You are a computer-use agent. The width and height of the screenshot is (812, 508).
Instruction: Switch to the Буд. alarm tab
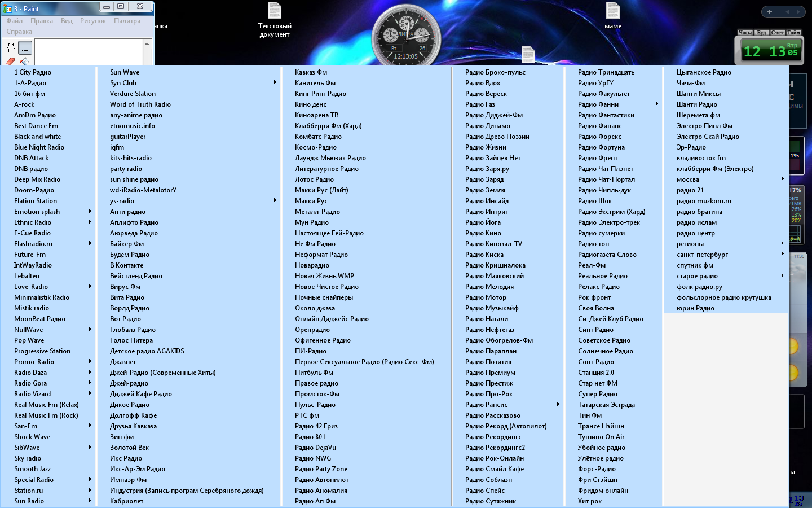point(761,33)
